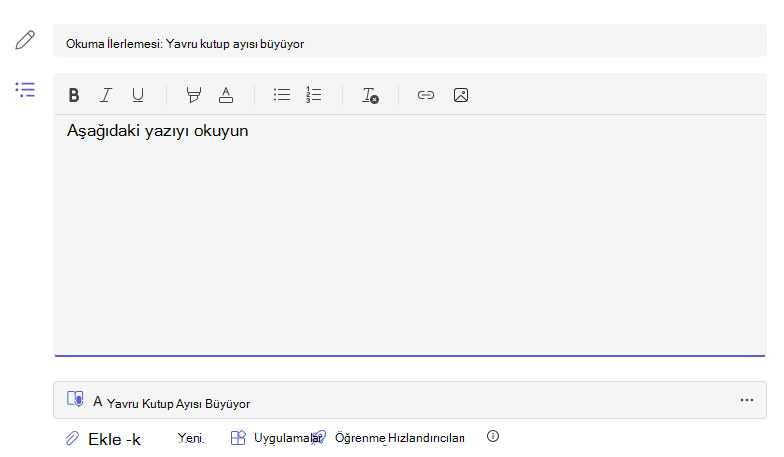Open more options for attached reading passage
Viewport: 784px width, 457px height.
[747, 400]
